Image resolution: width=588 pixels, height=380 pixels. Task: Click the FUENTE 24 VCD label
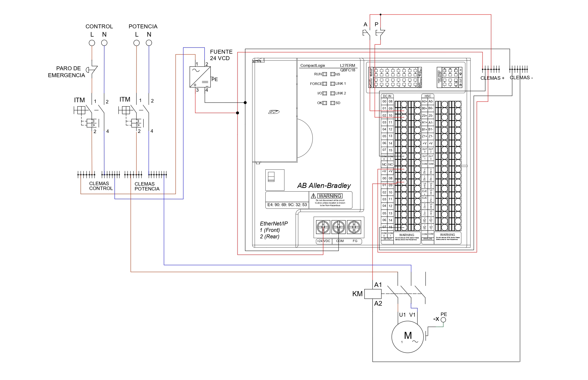[x=221, y=55]
